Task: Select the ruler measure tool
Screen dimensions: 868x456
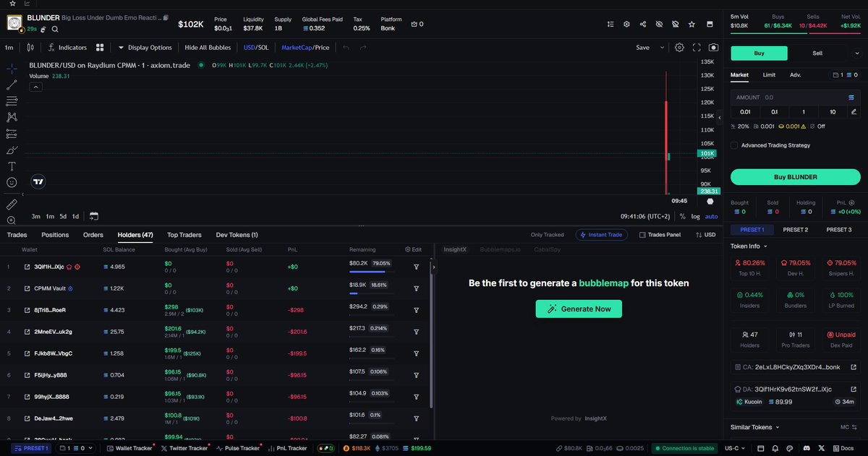Action: (x=12, y=205)
